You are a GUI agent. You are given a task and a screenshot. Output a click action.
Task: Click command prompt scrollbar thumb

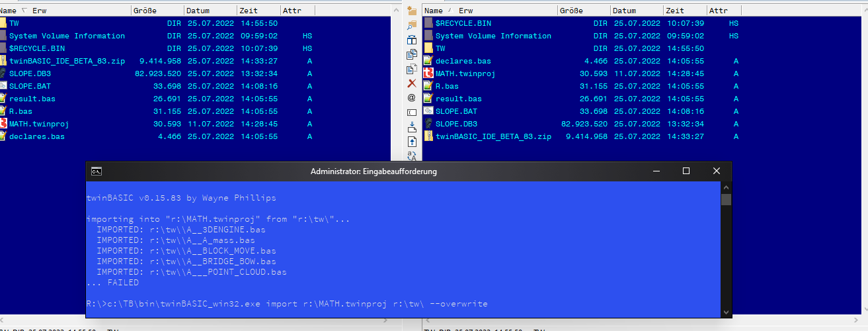pos(726,199)
